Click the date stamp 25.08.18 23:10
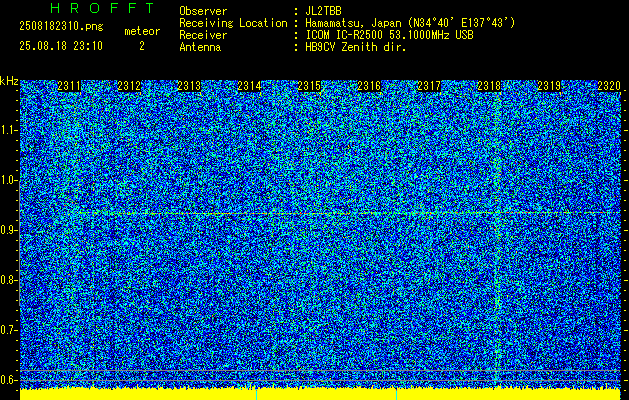Screen dimensions: 629x400 pyautogui.click(x=61, y=46)
